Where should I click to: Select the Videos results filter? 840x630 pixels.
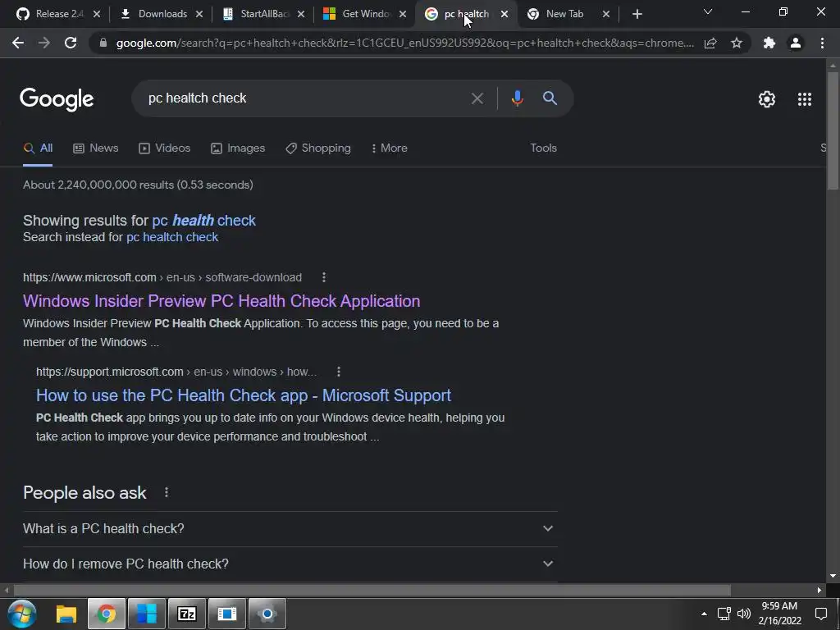[164, 148]
